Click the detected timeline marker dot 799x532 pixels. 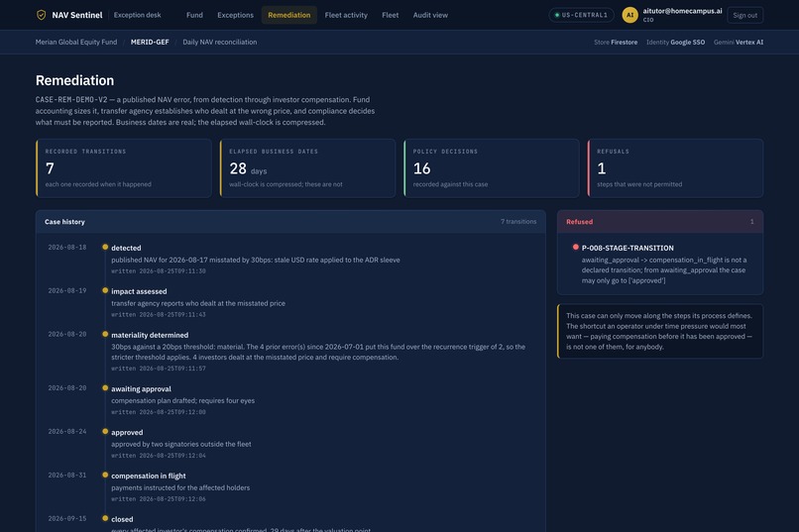tap(105, 247)
